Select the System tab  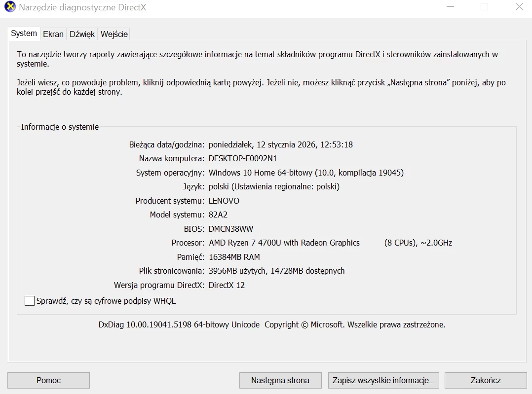tap(24, 33)
